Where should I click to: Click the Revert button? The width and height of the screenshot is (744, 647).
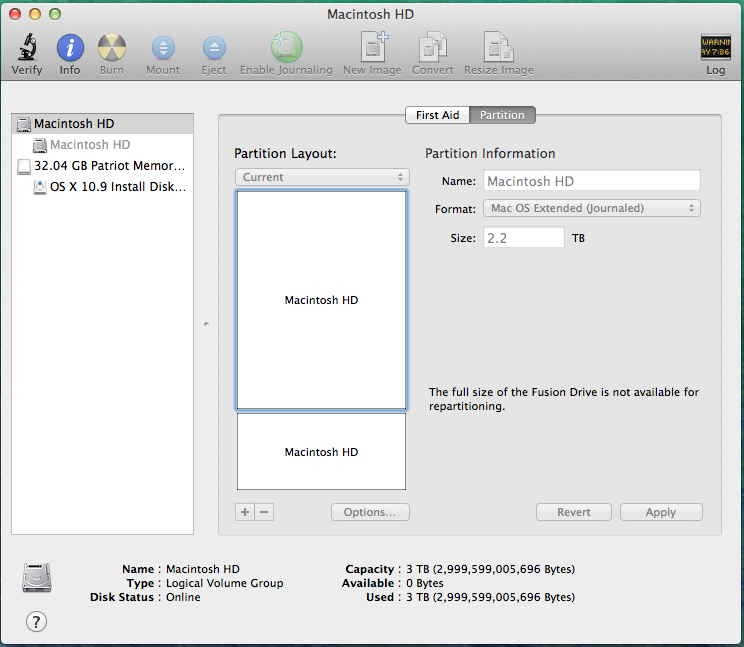tap(574, 512)
